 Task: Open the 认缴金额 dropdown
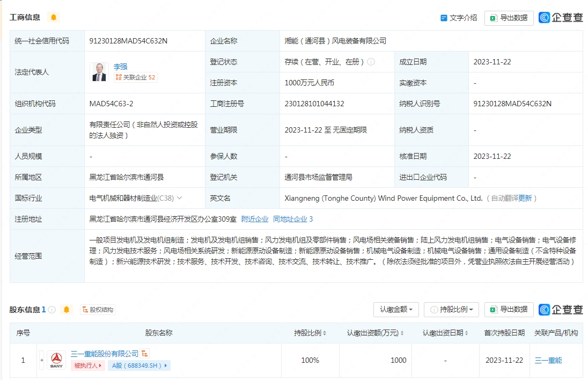tap(396, 310)
